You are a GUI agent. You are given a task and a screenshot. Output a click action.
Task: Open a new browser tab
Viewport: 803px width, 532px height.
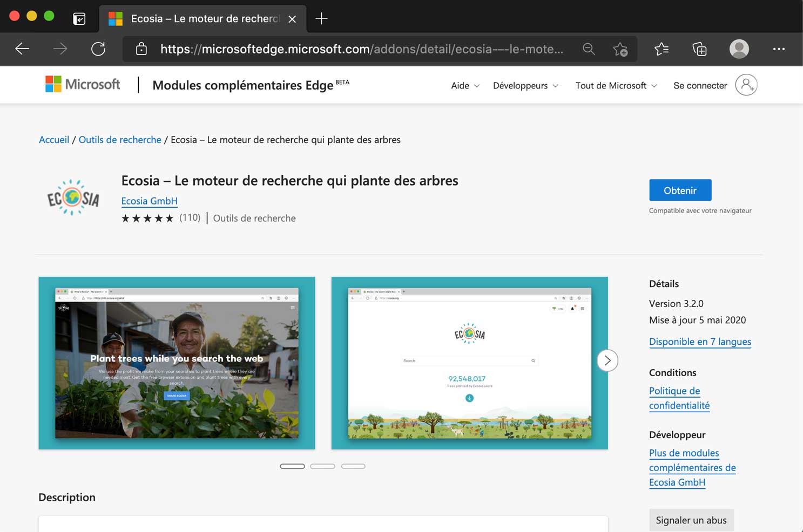point(321,18)
